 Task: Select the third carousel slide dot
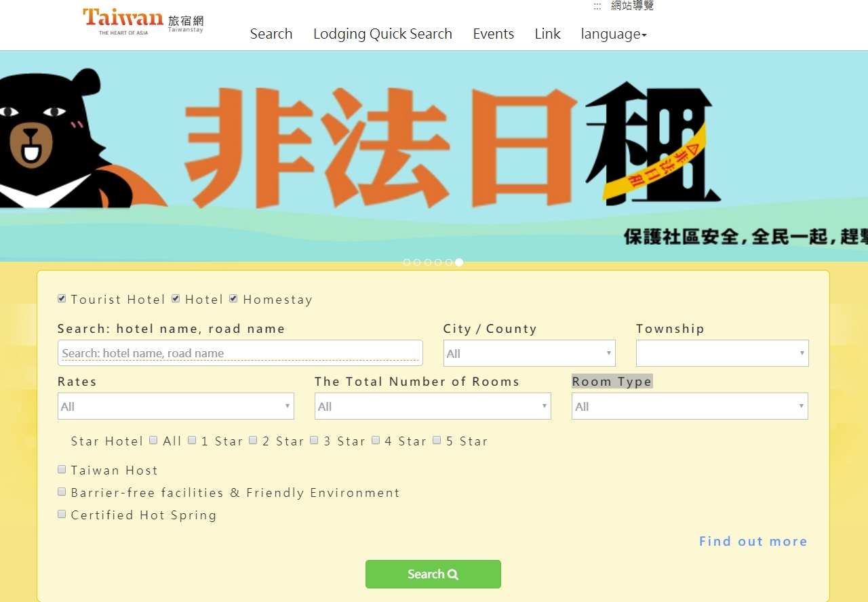click(428, 262)
